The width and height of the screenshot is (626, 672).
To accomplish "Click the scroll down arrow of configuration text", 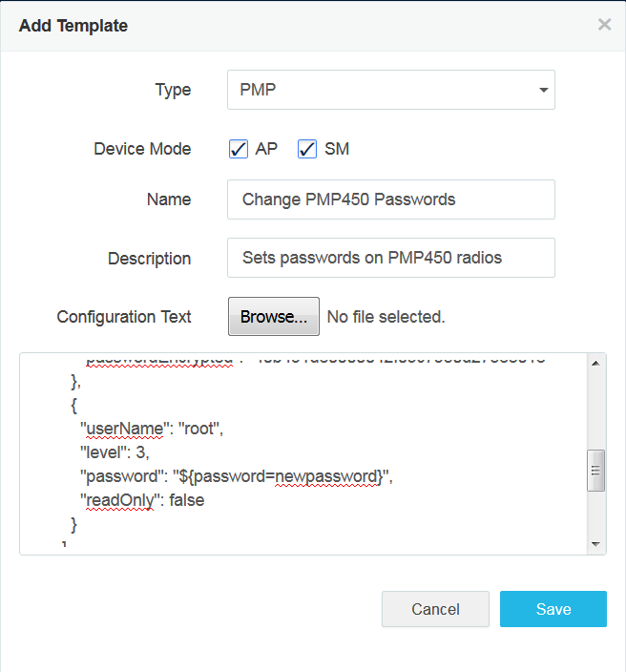I will point(596,544).
